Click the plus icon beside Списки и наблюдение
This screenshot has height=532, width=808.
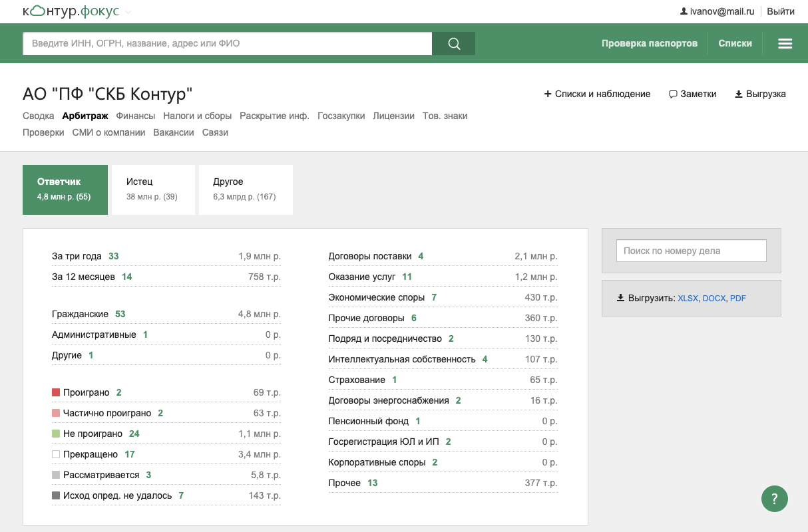click(x=548, y=94)
